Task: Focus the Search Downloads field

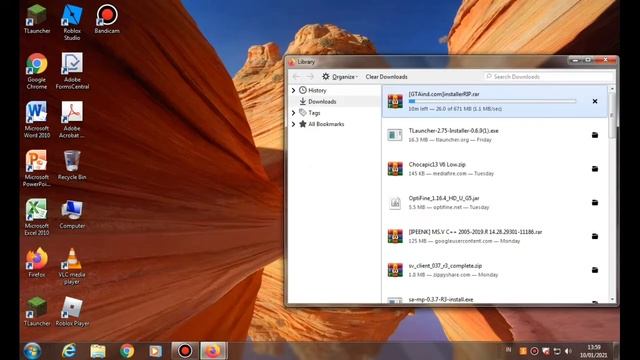Action: click(548, 77)
